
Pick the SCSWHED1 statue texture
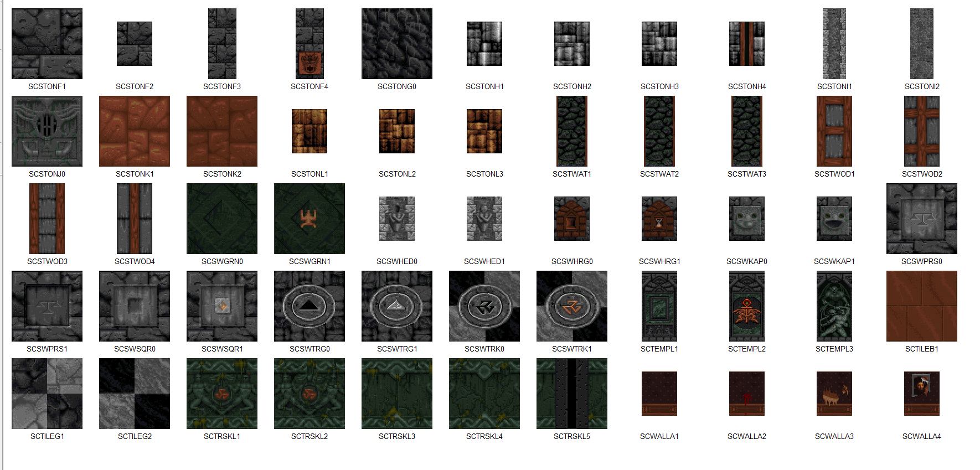coord(484,219)
